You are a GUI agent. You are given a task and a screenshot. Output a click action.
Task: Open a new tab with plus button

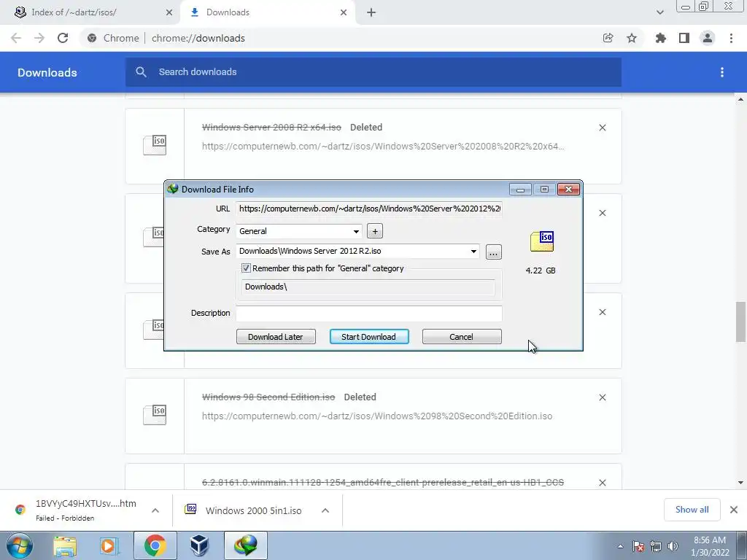pyautogui.click(x=371, y=12)
